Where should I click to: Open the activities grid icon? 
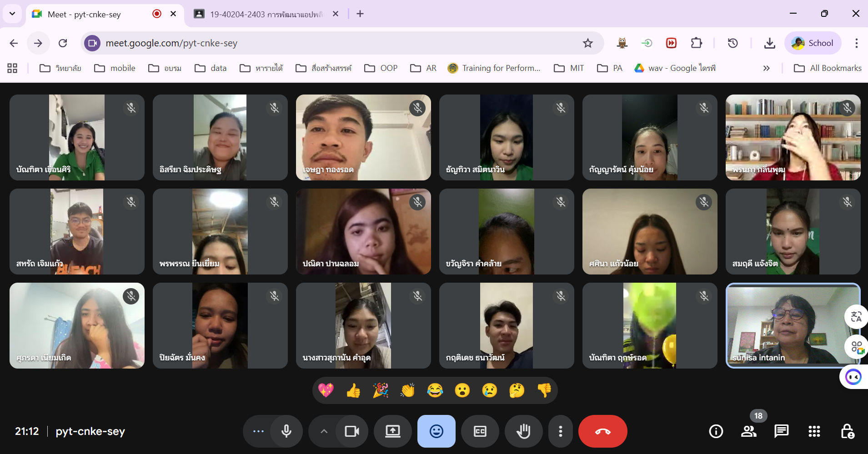[x=814, y=431]
